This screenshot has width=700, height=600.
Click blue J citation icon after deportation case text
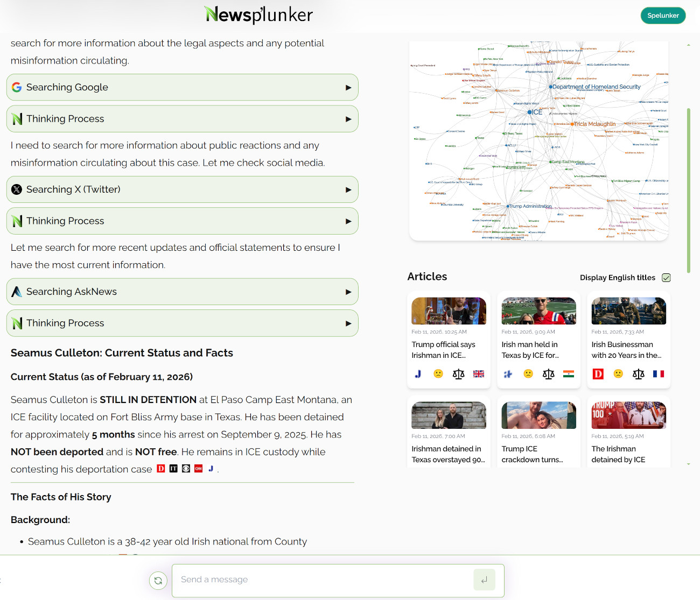[x=211, y=469]
